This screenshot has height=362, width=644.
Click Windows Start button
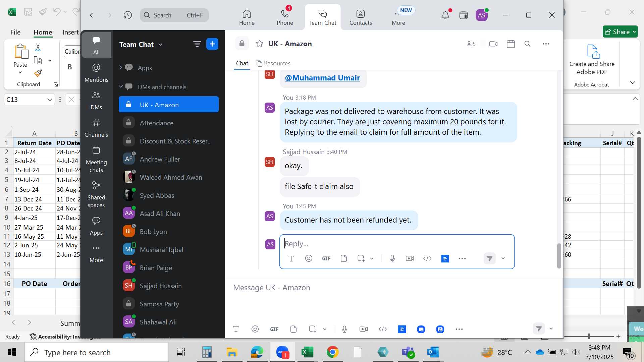pos(12,352)
